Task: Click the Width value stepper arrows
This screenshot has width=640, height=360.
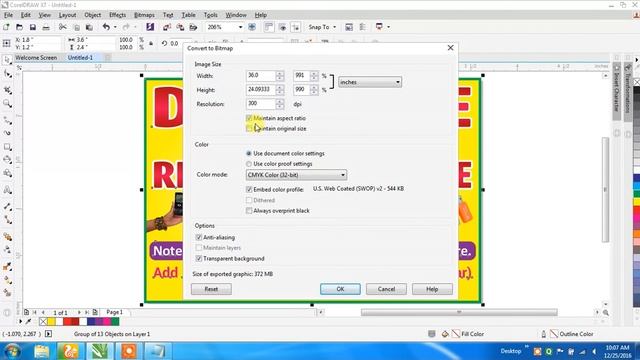Action: [280, 76]
